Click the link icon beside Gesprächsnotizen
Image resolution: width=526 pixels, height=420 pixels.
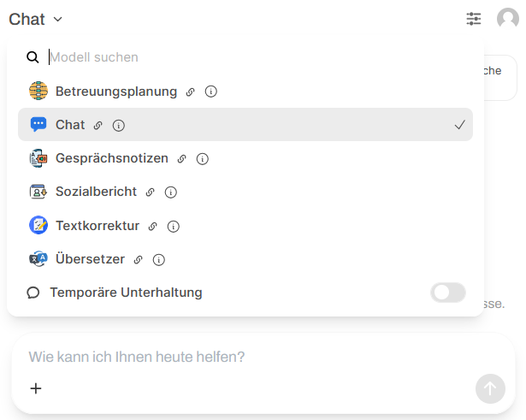[x=182, y=159]
